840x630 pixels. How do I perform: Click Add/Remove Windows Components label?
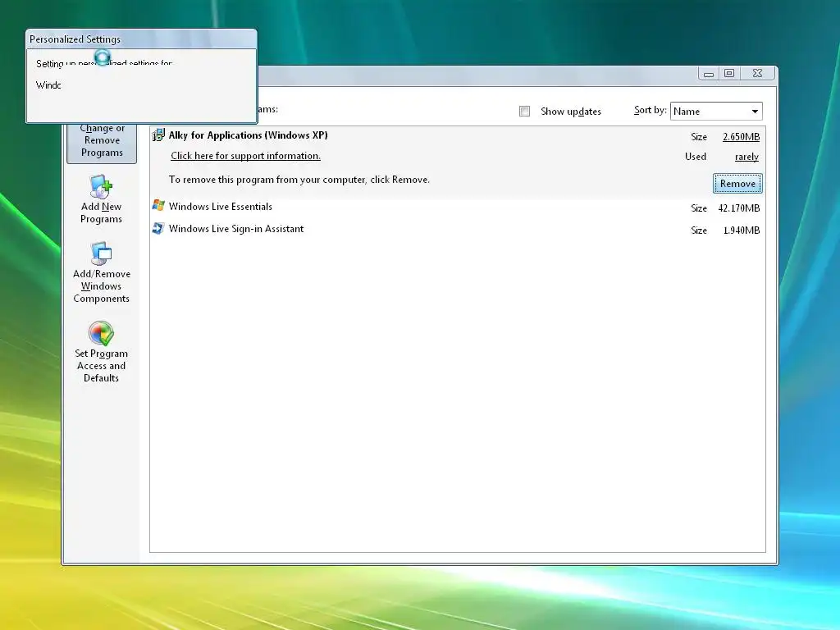coord(101,286)
